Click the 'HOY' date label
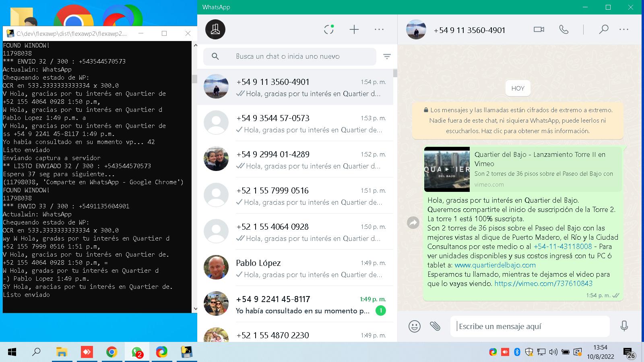The width and height of the screenshot is (644, 362). click(518, 88)
